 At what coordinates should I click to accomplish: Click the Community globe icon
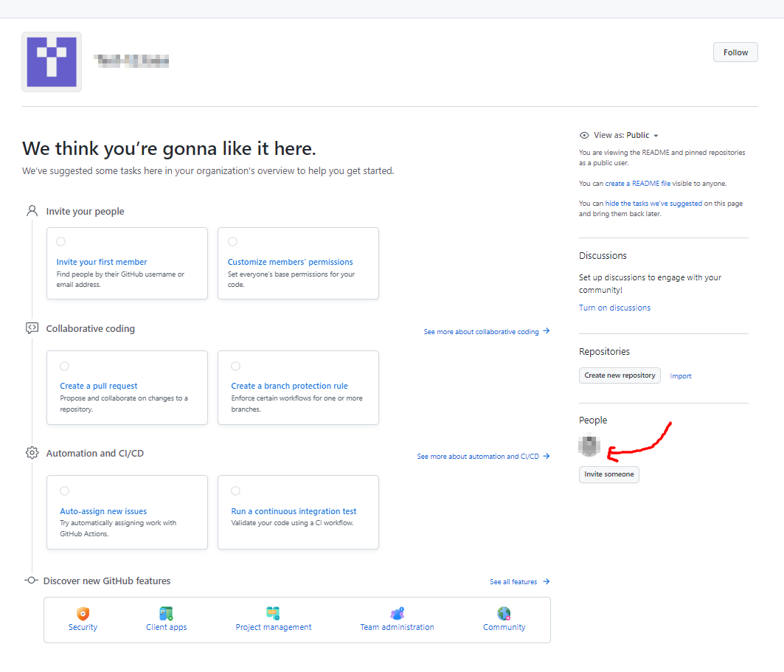coord(504,614)
